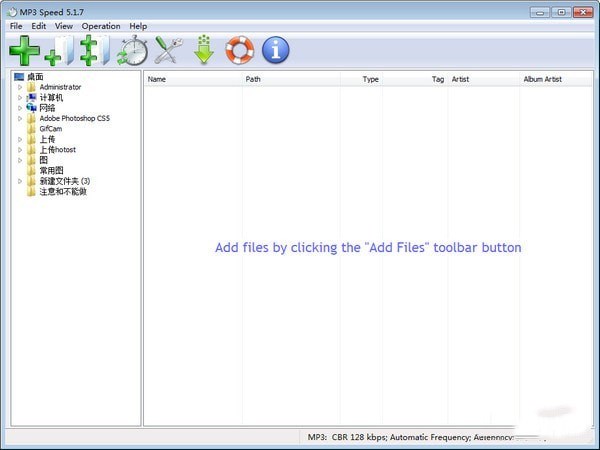This screenshot has height=450, width=600.
Task: Click the large green Add Files plus icon
Action: [x=24, y=51]
